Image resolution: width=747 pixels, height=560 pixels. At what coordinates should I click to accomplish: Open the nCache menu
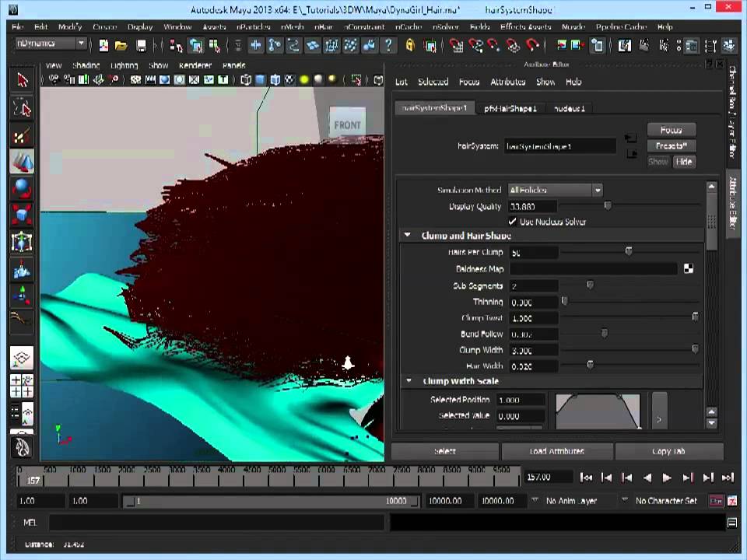409,26
